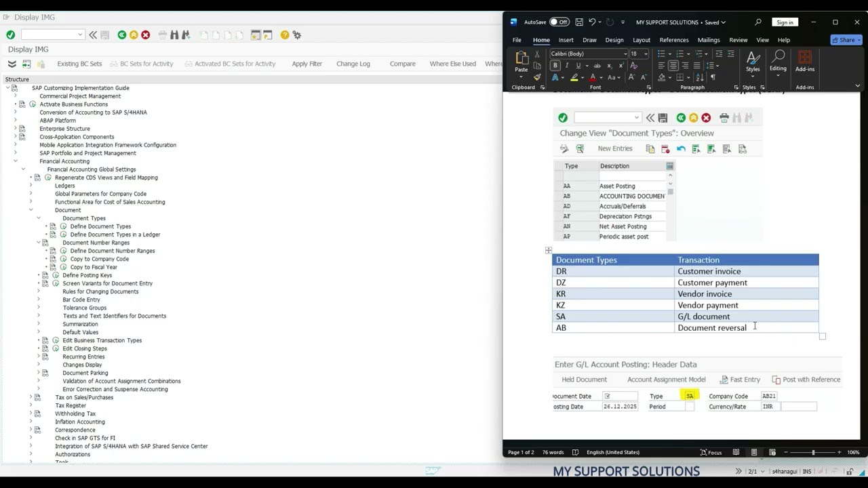
Task: Click Italic formatting button in Word
Action: (x=567, y=66)
